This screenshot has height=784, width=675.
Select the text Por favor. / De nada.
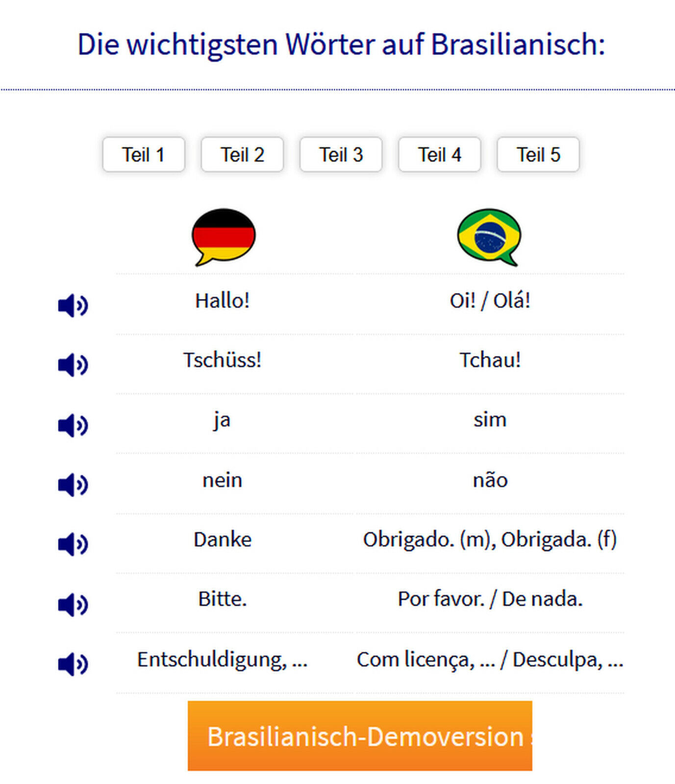pyautogui.click(x=490, y=599)
